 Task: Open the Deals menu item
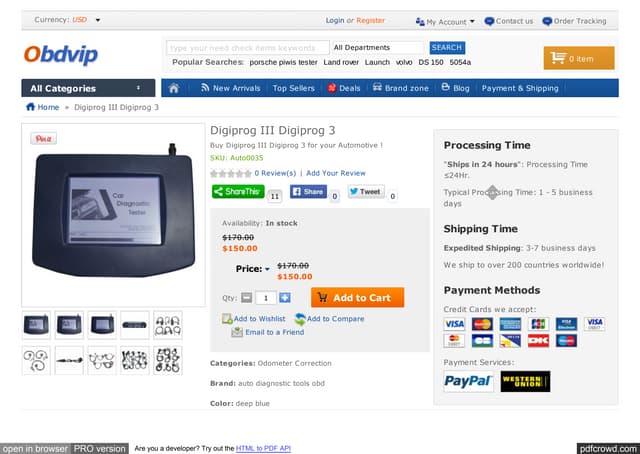(344, 88)
